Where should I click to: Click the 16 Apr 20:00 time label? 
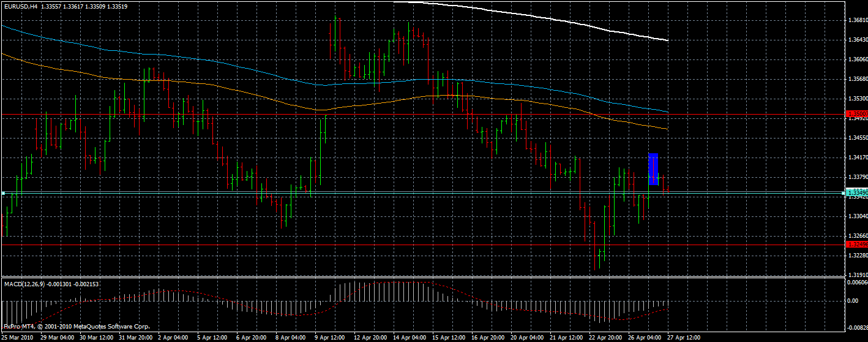[x=488, y=338]
